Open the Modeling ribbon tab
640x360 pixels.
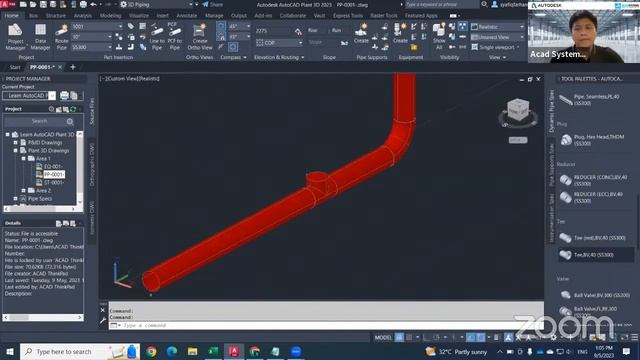tap(111, 16)
